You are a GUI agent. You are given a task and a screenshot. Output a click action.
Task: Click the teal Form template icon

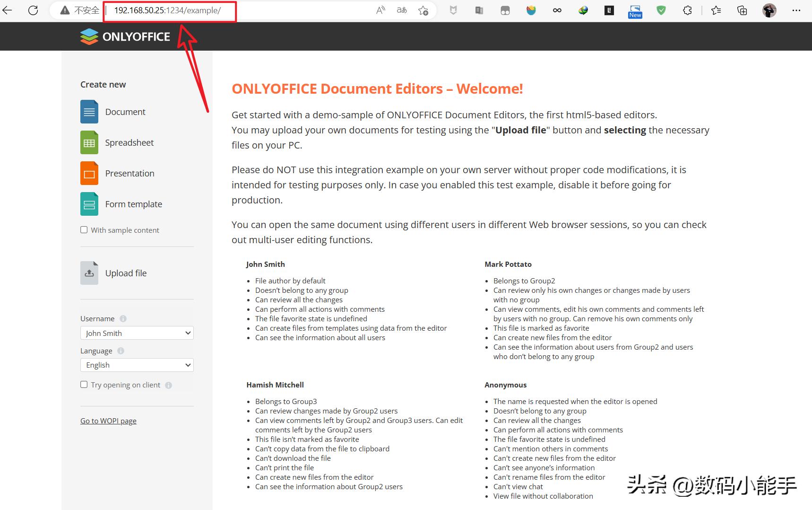click(89, 204)
